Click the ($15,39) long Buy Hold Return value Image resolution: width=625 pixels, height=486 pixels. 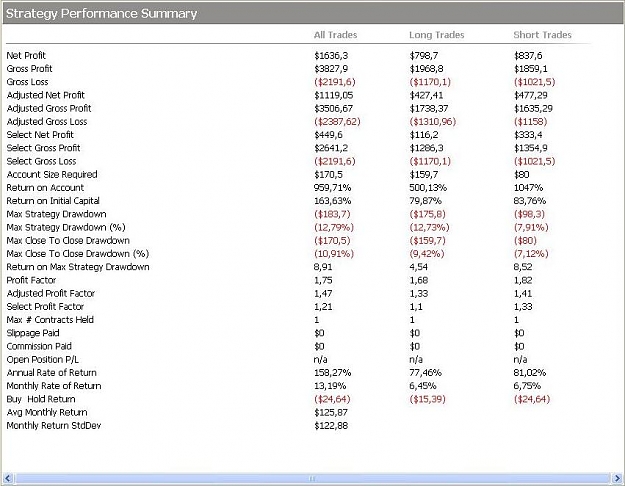pos(428,399)
